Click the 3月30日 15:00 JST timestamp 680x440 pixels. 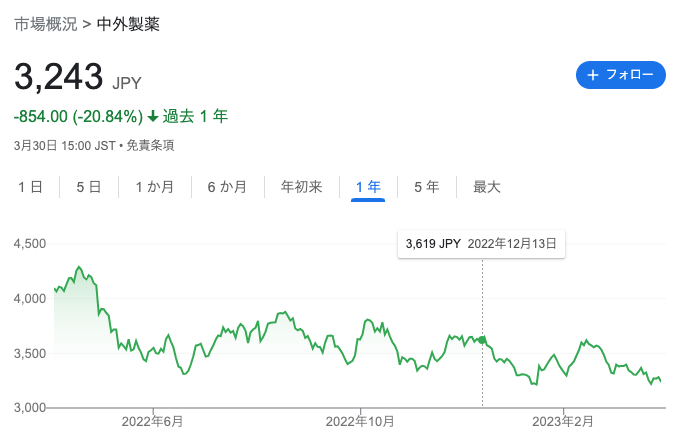(x=65, y=146)
